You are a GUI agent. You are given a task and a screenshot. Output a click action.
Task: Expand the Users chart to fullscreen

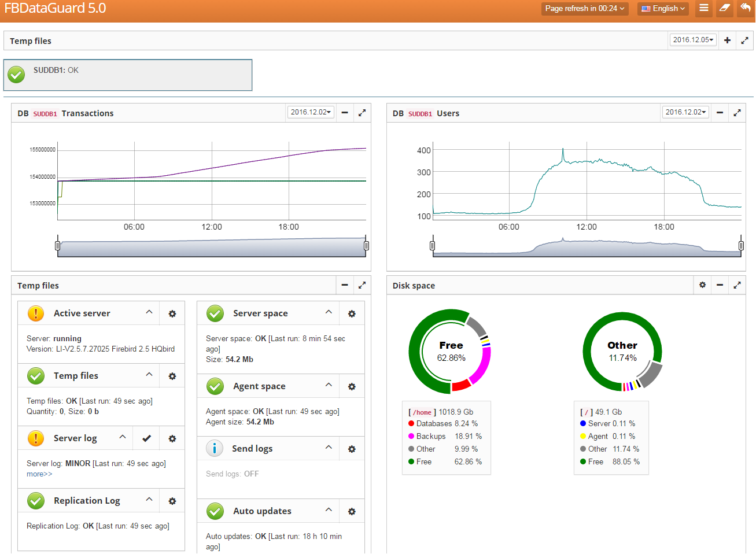pyautogui.click(x=737, y=113)
